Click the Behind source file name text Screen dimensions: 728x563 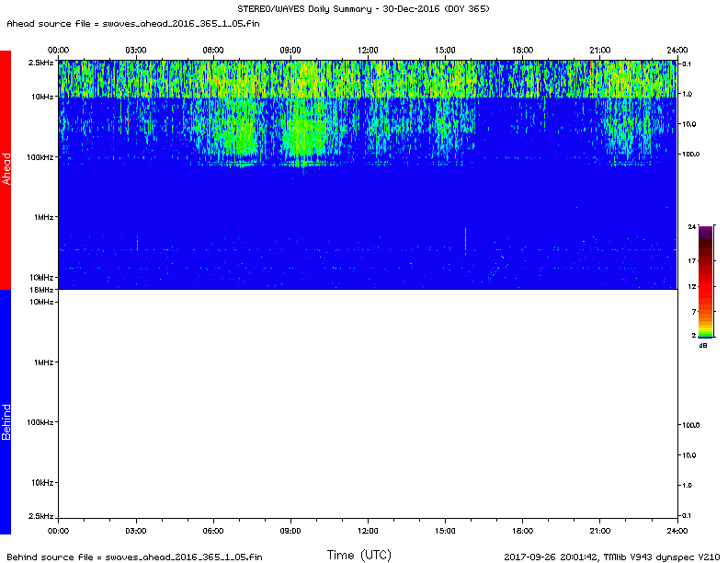[133, 557]
